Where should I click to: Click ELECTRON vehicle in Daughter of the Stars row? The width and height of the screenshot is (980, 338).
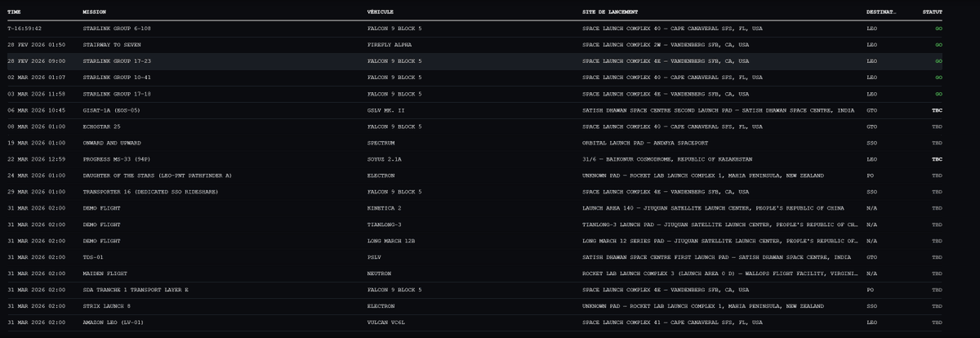tap(381, 176)
